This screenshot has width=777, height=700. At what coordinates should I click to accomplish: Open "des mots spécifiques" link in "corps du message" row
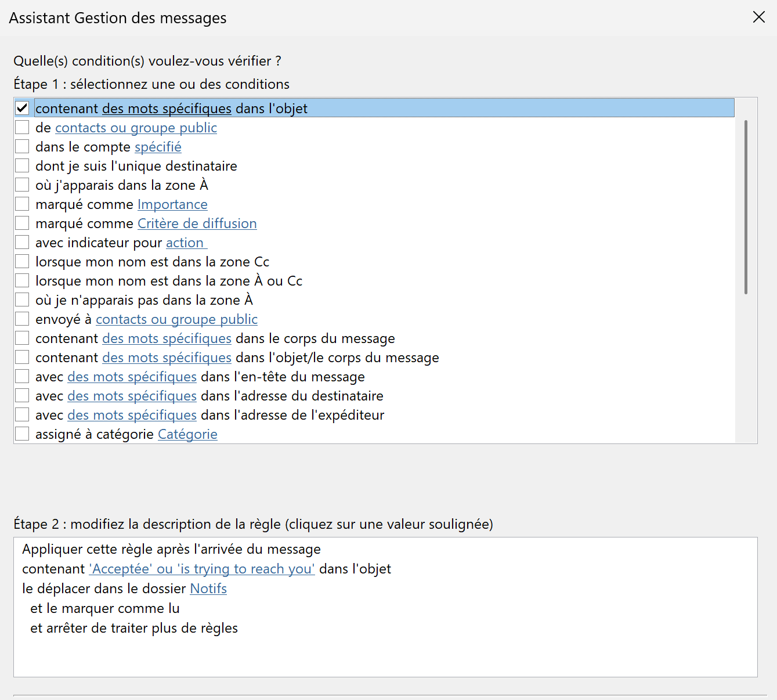click(167, 338)
